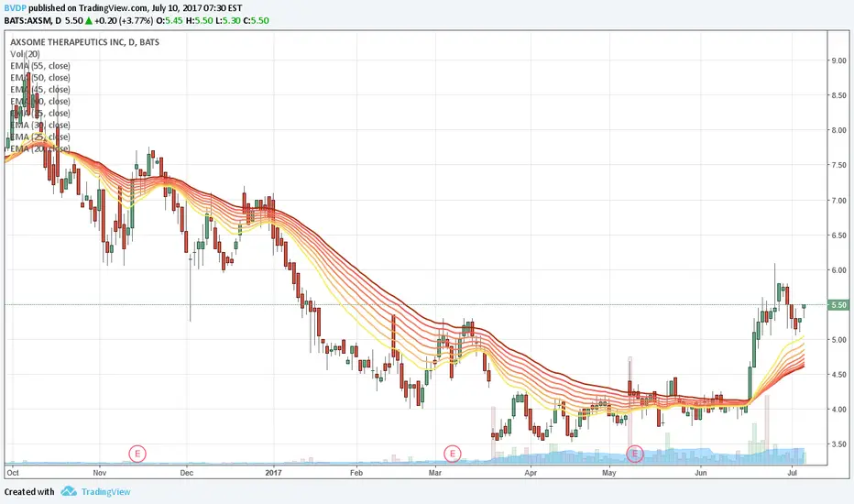Screen dimensions: 854x504
Task: Click the H:5.50 high value
Action: (x=199, y=21)
